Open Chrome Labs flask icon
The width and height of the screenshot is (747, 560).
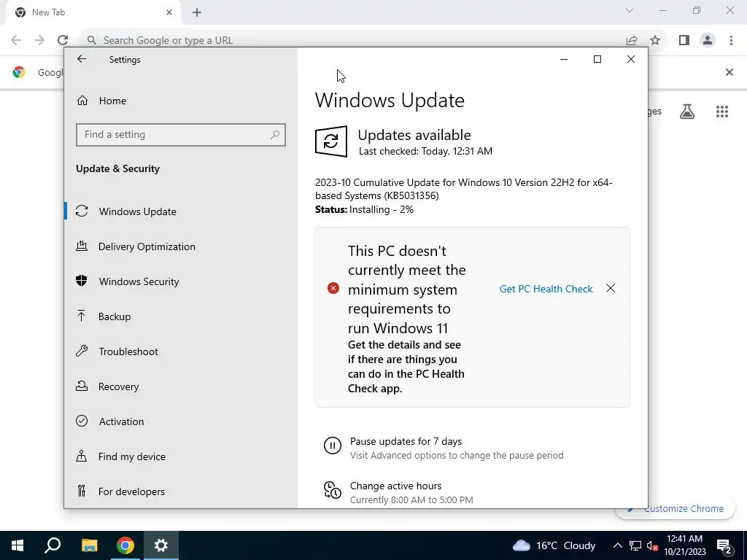(x=687, y=112)
